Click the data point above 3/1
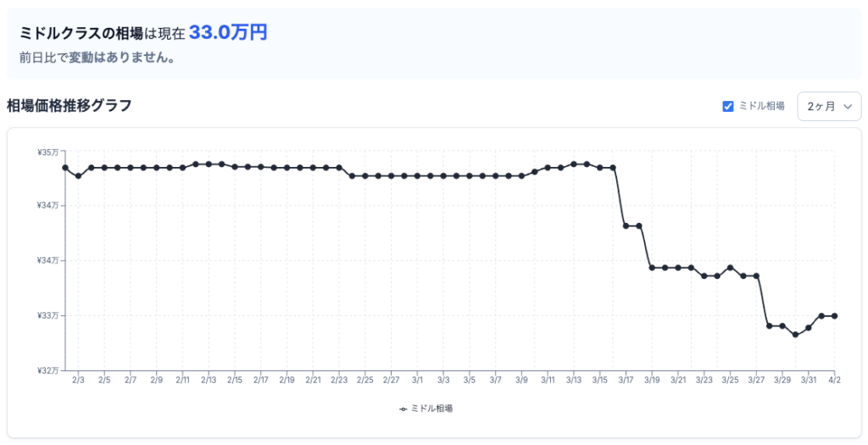 click(417, 176)
